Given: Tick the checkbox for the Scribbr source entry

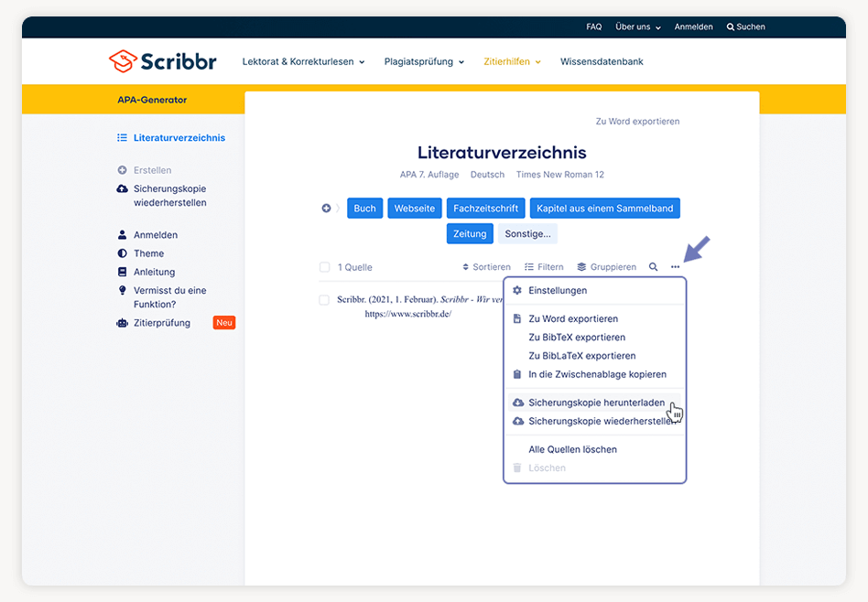Looking at the screenshot, I should click(x=324, y=300).
